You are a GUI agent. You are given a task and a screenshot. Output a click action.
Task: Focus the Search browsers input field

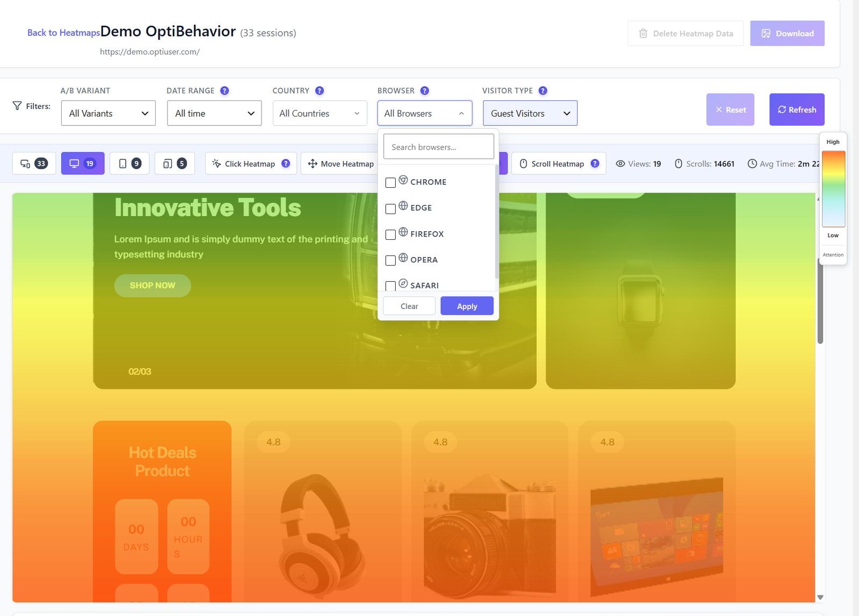click(x=439, y=146)
